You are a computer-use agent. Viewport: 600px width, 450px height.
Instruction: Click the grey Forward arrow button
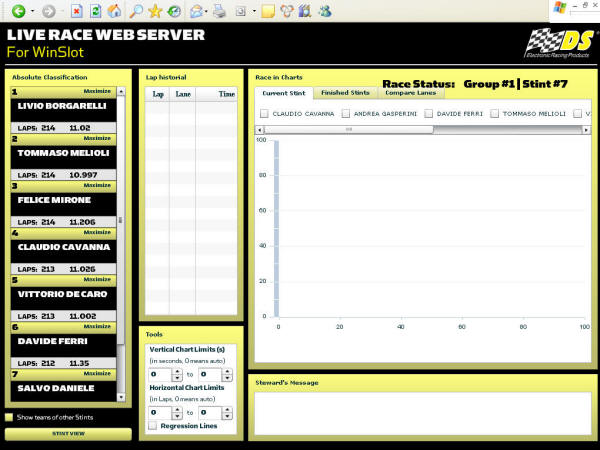49,11
